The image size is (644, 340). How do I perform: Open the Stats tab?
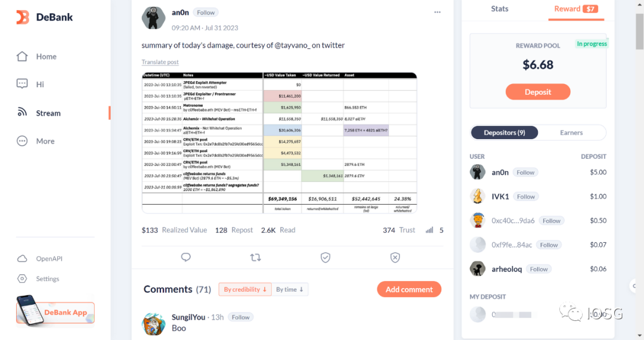point(500,9)
